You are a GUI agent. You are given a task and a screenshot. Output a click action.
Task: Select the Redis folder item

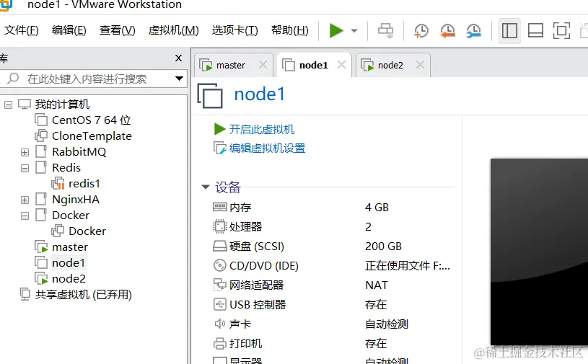66,167
